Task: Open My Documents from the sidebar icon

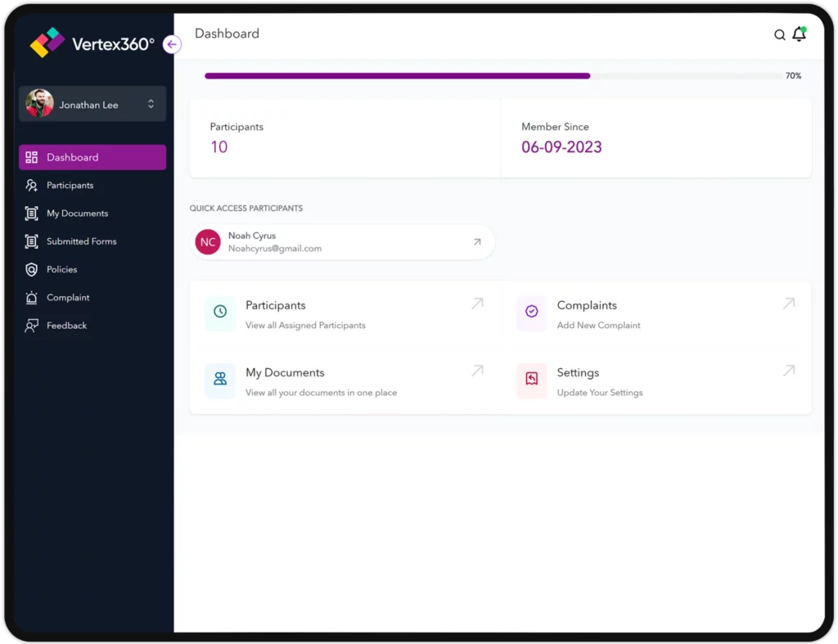Action: click(x=30, y=213)
